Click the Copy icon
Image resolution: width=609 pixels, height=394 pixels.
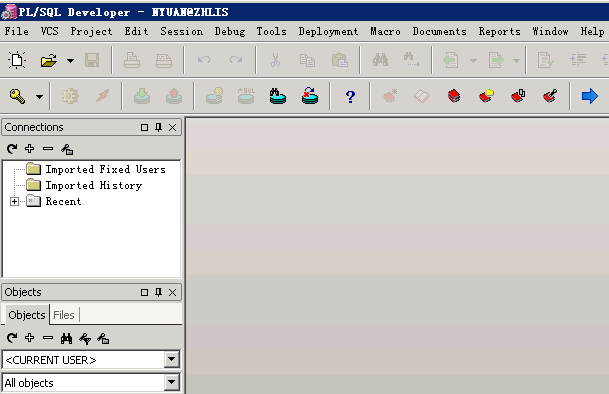click(307, 60)
